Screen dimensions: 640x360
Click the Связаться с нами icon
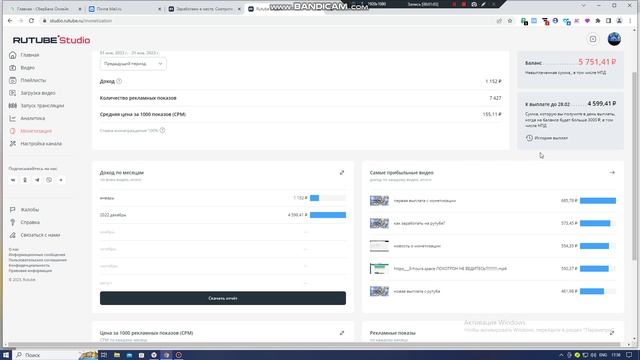tap(13, 235)
